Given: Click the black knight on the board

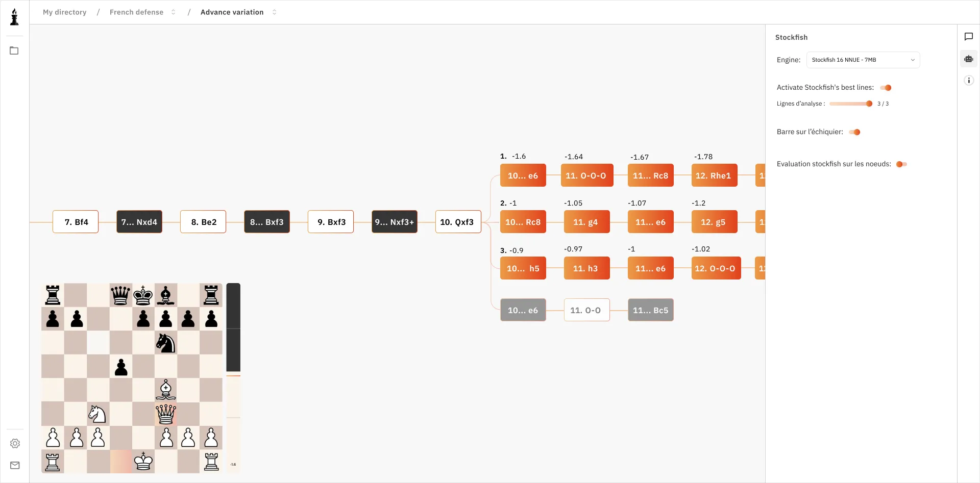Looking at the screenshot, I should tap(166, 343).
